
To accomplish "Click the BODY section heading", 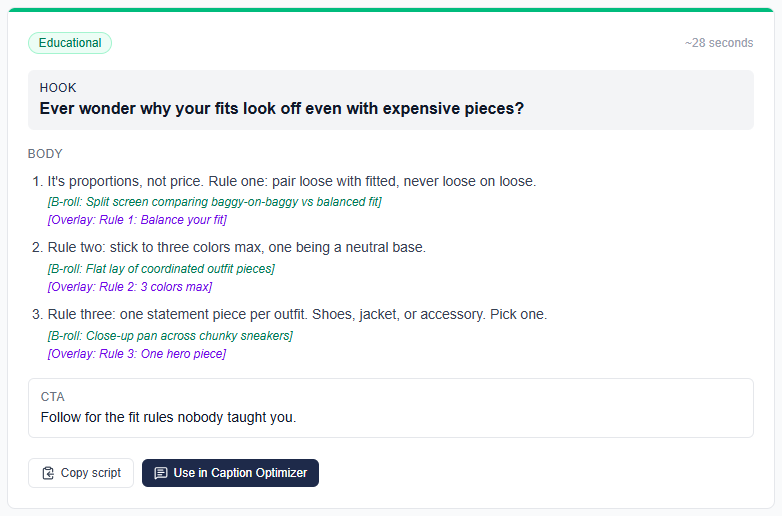I will [45, 154].
